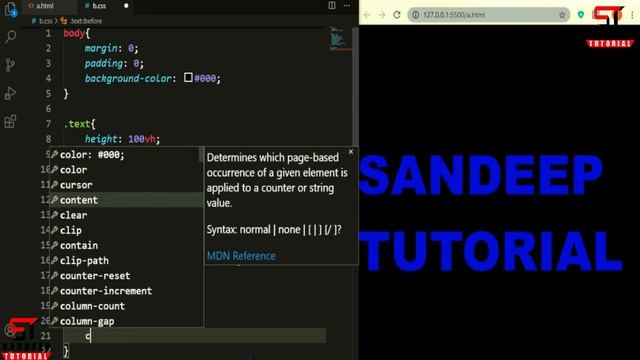Viewport: 640px width, 360px height.
Task: Click the green shield extension icon in the browser
Action: (x=581, y=15)
